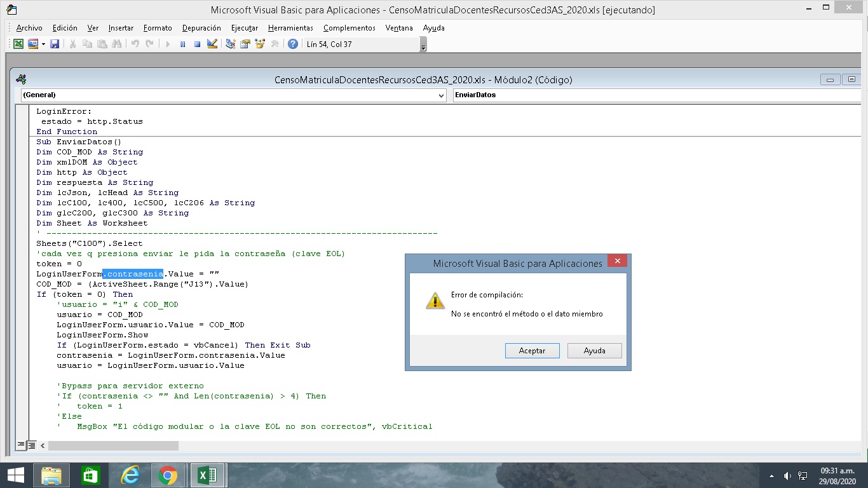The image size is (868, 488).
Task: Click the 'token = 0' code line
Action: (x=59, y=264)
